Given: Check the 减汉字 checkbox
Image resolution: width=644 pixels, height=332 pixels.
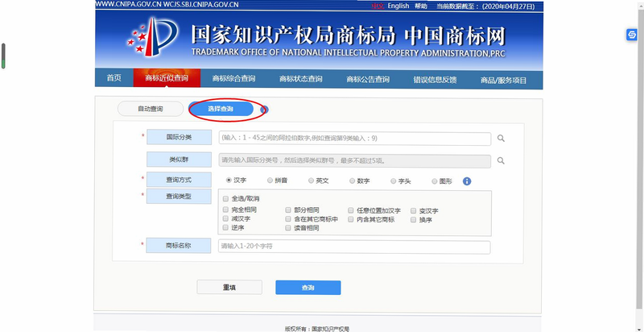Looking at the screenshot, I should pyautogui.click(x=225, y=219).
